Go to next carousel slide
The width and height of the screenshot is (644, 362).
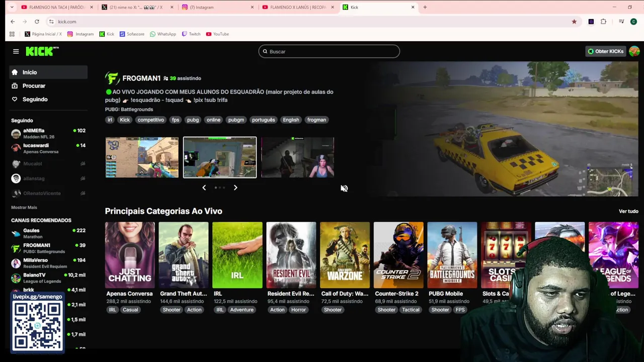235,188
